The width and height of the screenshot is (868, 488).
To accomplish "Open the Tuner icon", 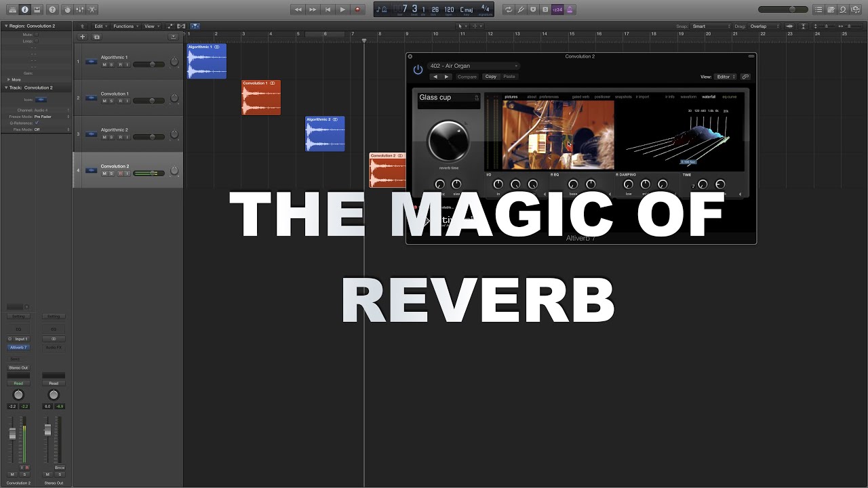I will tap(521, 9).
